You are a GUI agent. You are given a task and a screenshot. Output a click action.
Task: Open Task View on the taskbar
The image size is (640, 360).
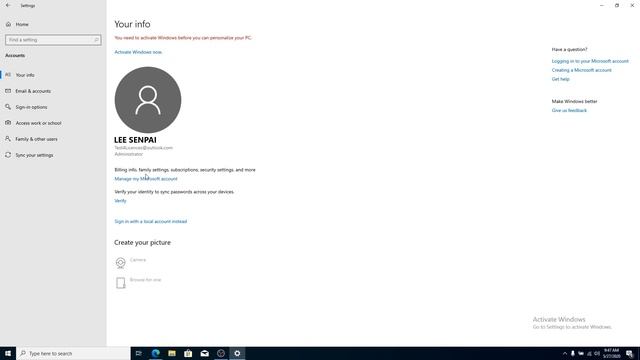point(139,353)
